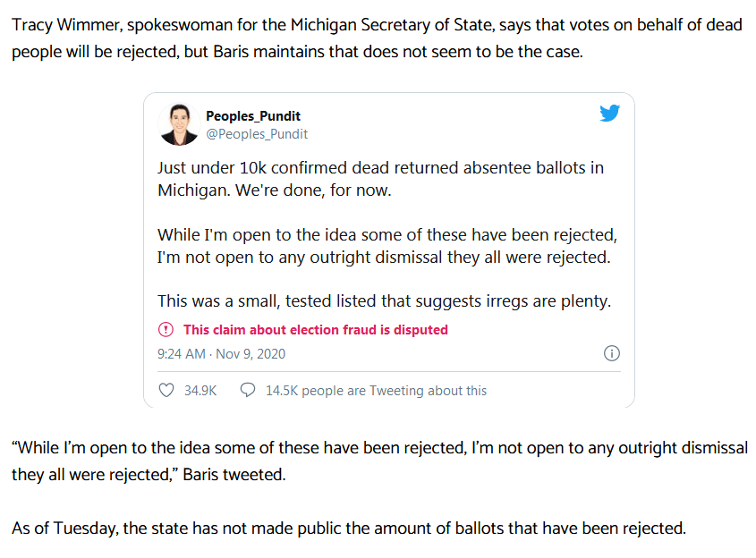
Task: Click the divider line above the like count
Action: [389, 371]
